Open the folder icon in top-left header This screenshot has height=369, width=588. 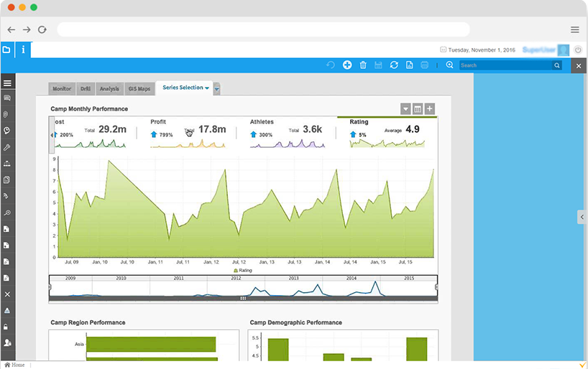tap(6, 50)
